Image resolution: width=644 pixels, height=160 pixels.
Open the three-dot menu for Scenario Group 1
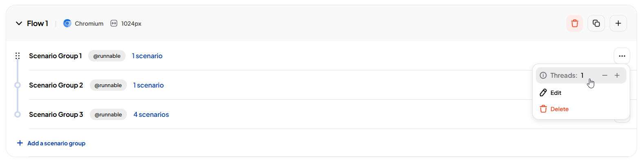pyautogui.click(x=622, y=56)
